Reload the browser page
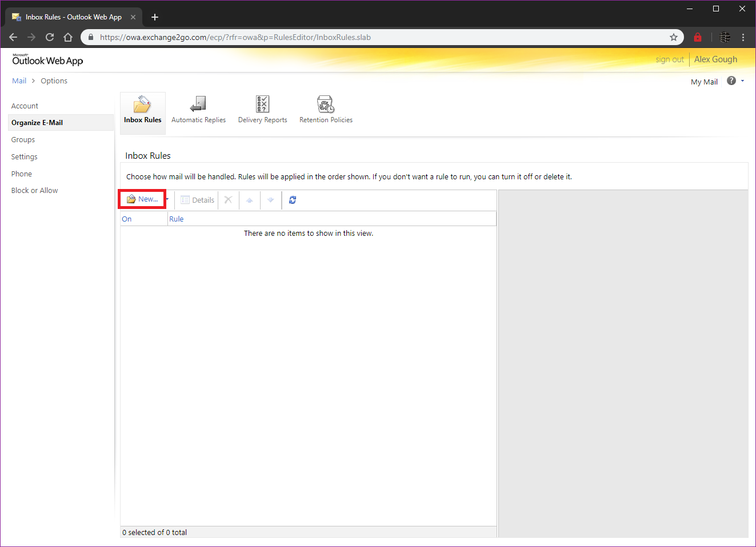Image resolution: width=756 pixels, height=547 pixels. click(50, 37)
